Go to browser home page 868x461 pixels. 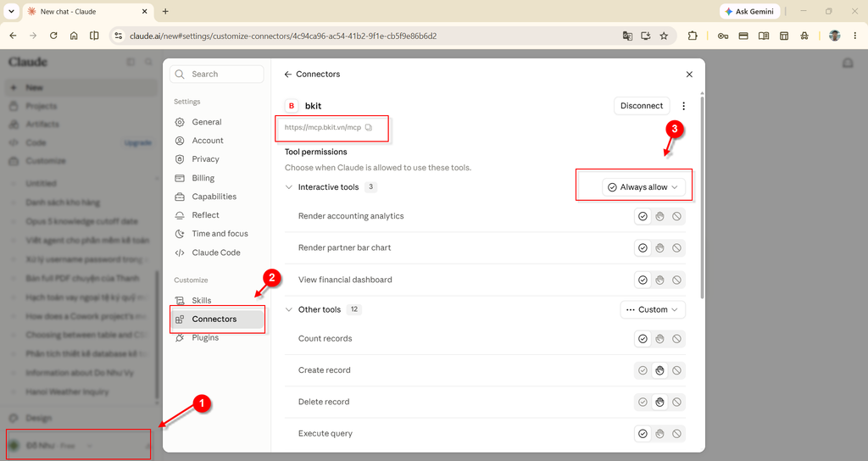[74, 36]
